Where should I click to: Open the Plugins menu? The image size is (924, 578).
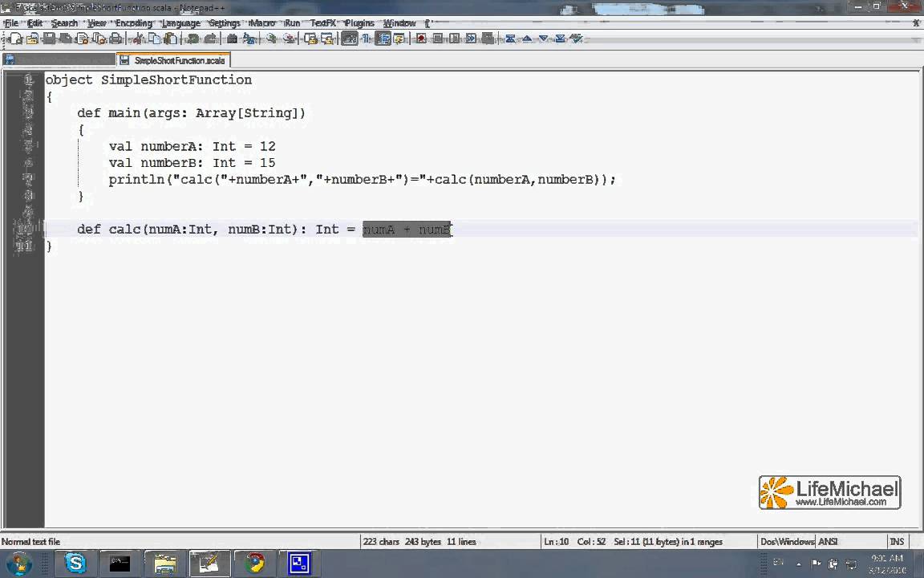[359, 23]
